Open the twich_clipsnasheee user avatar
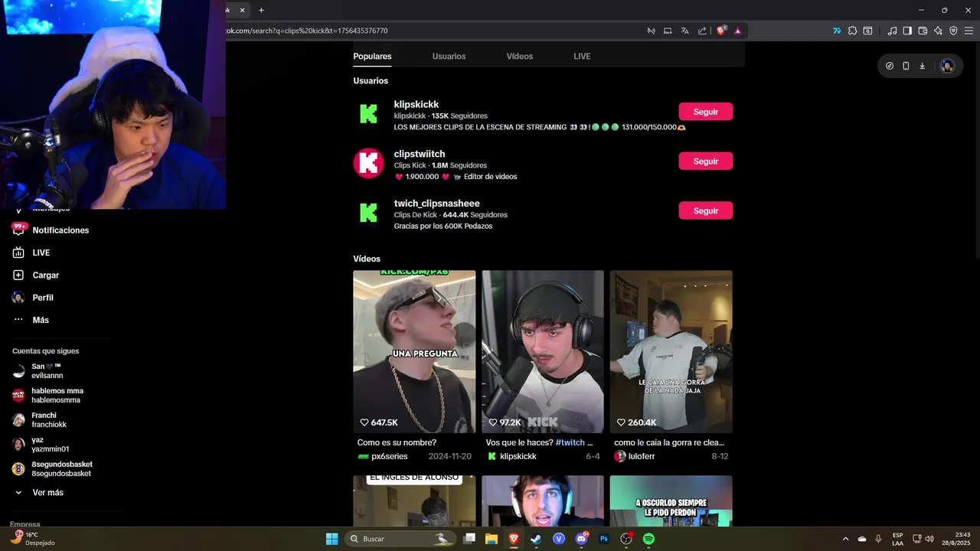This screenshot has width=980, height=551. (x=368, y=213)
